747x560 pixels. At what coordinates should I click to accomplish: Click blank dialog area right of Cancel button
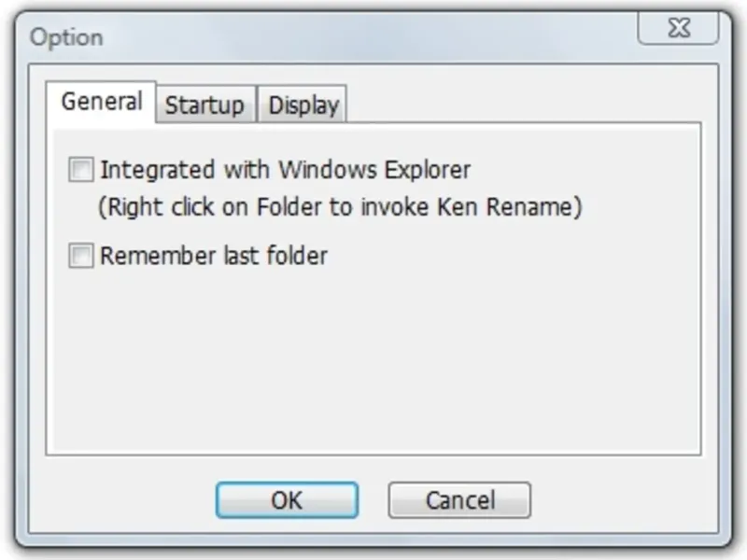626,500
